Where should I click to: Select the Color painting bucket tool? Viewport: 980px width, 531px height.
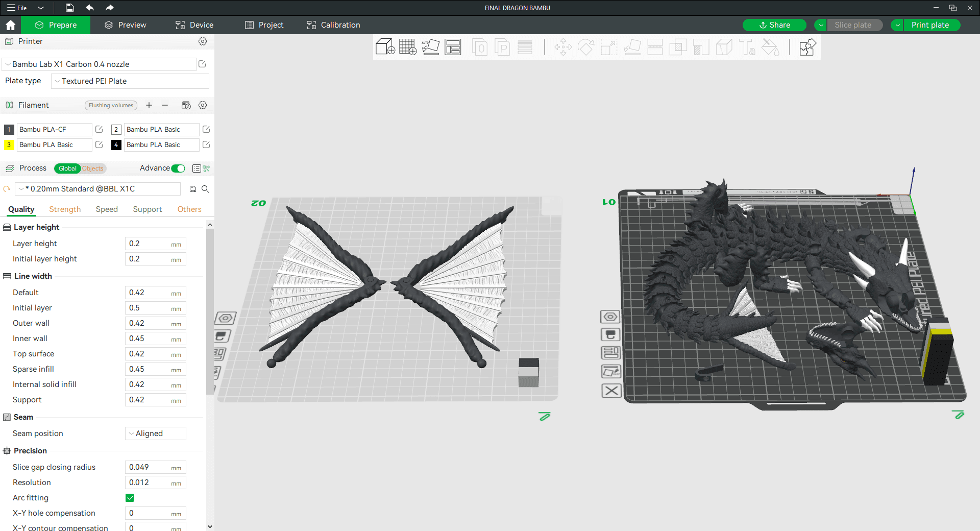tap(770, 47)
